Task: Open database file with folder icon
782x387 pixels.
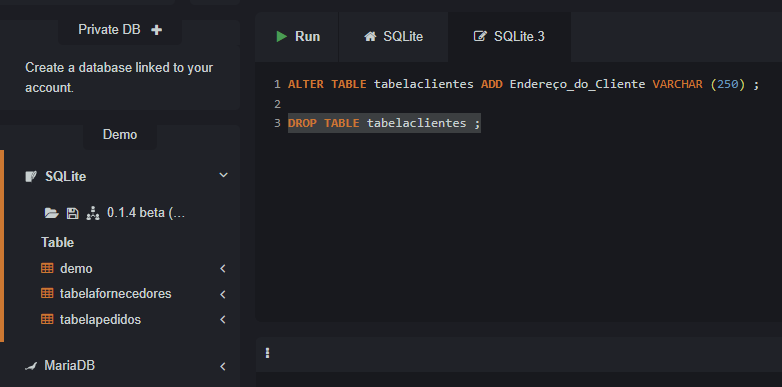Action: coord(51,213)
